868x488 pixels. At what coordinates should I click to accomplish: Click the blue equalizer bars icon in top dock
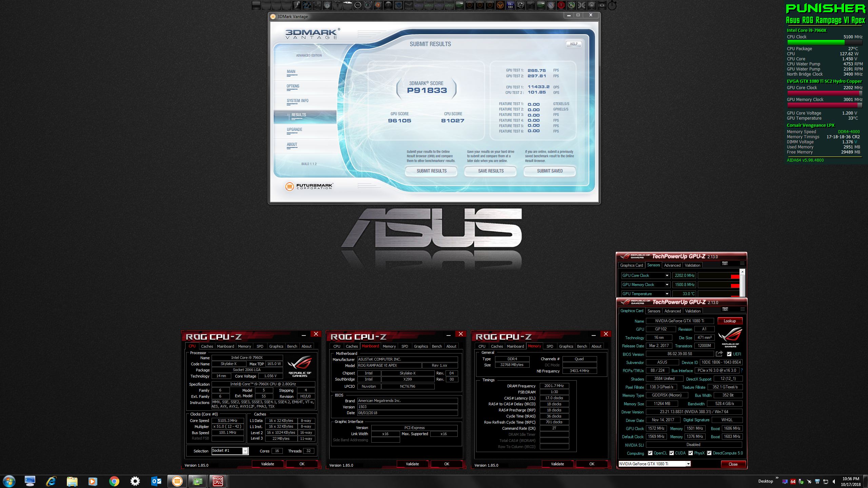point(511,5)
